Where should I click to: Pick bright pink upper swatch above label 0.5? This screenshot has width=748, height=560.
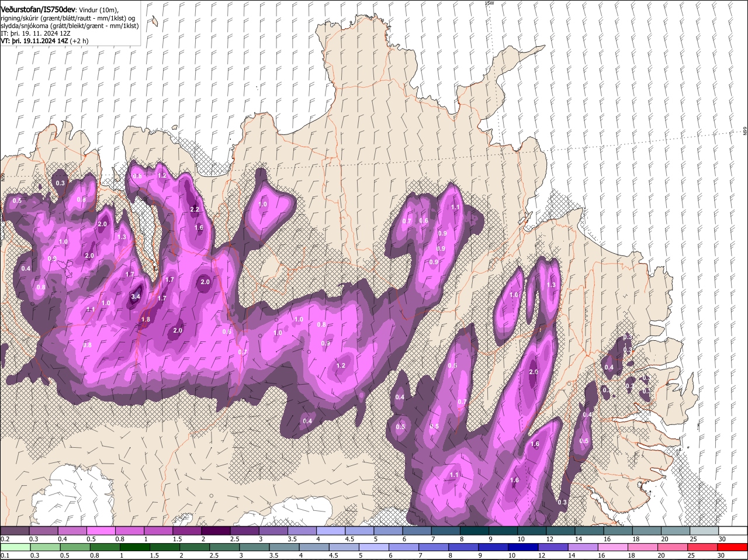[x=101, y=531]
